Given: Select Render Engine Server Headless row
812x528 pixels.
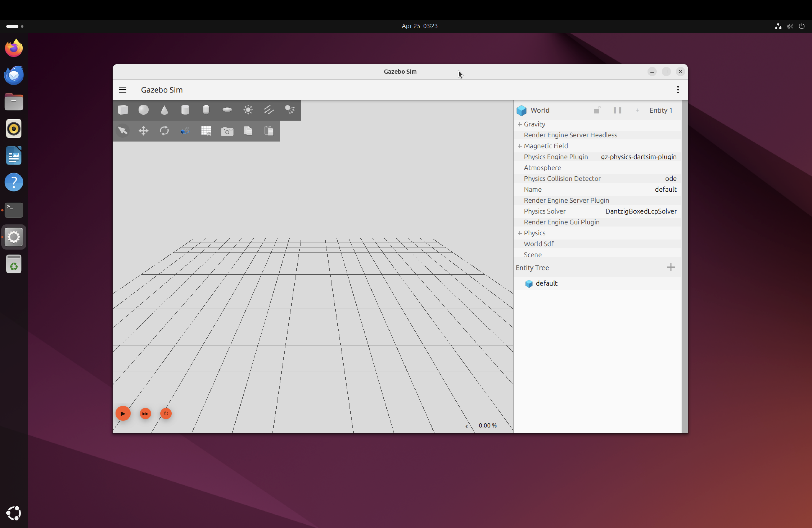Looking at the screenshot, I should (x=597, y=135).
